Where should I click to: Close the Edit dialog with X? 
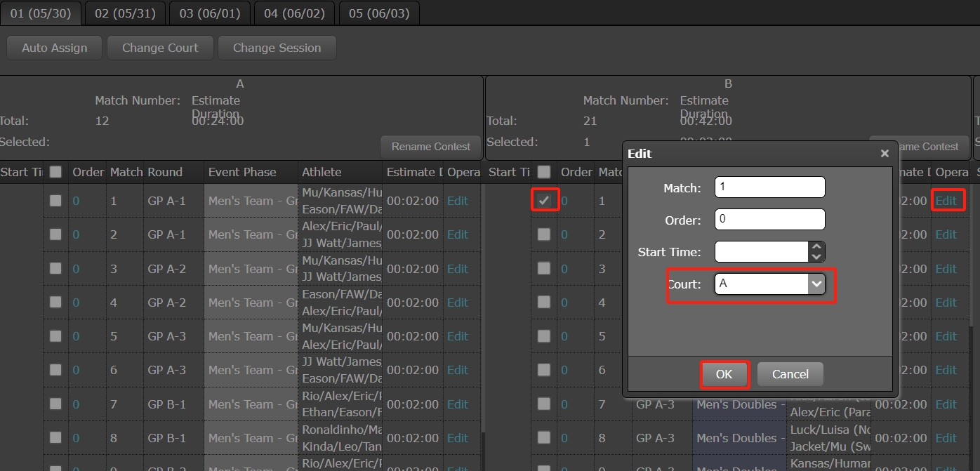coord(885,153)
